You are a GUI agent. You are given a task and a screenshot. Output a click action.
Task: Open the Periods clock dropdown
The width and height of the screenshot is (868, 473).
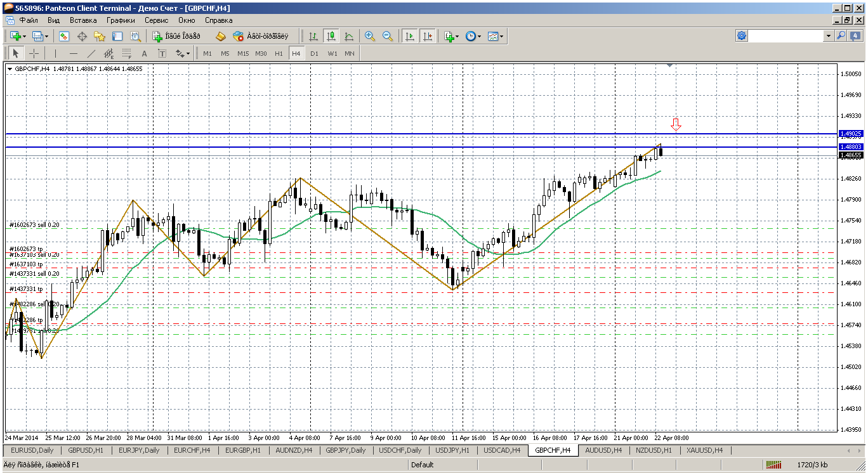pyautogui.click(x=473, y=36)
